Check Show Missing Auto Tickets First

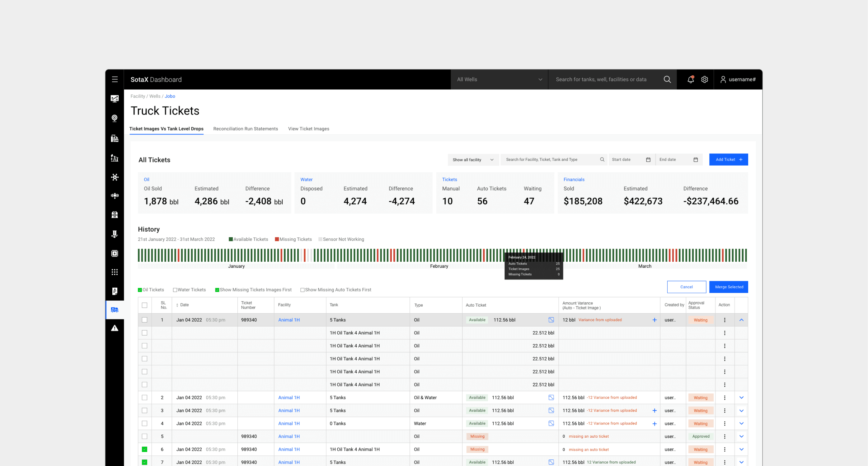[x=302, y=290]
